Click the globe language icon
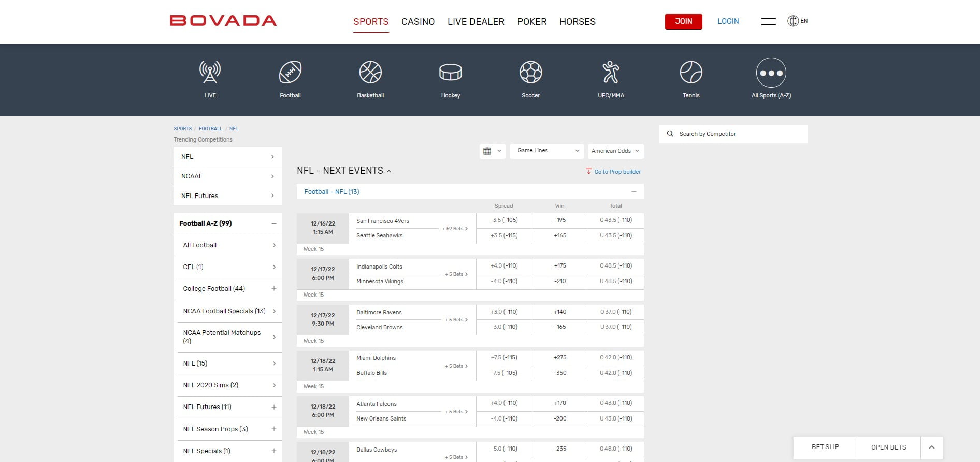The image size is (980, 462). tap(793, 21)
